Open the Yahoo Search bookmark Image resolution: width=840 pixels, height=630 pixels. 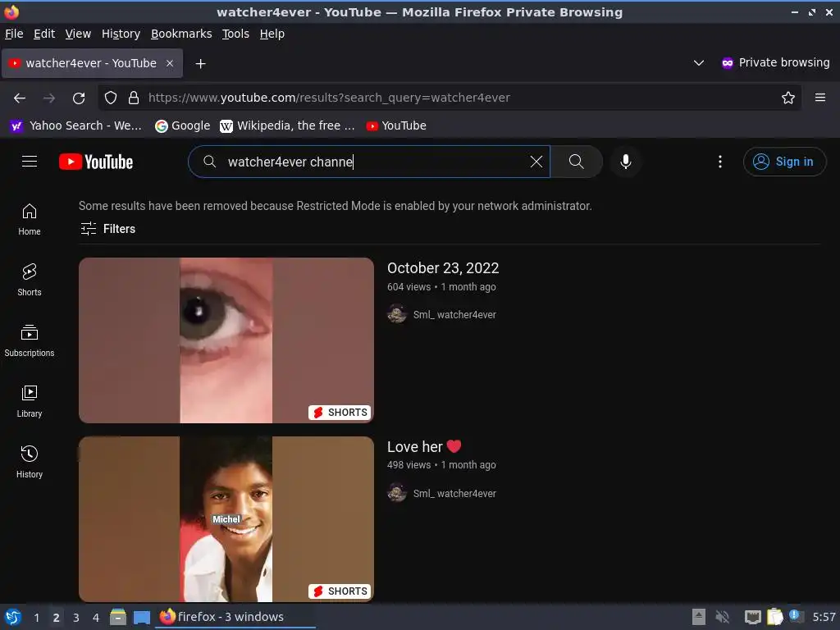click(76, 126)
